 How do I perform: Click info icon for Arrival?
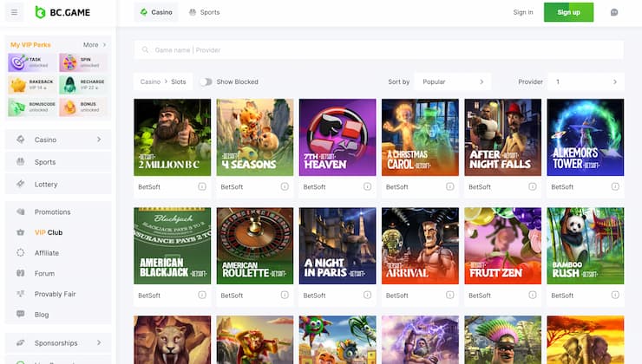click(450, 295)
